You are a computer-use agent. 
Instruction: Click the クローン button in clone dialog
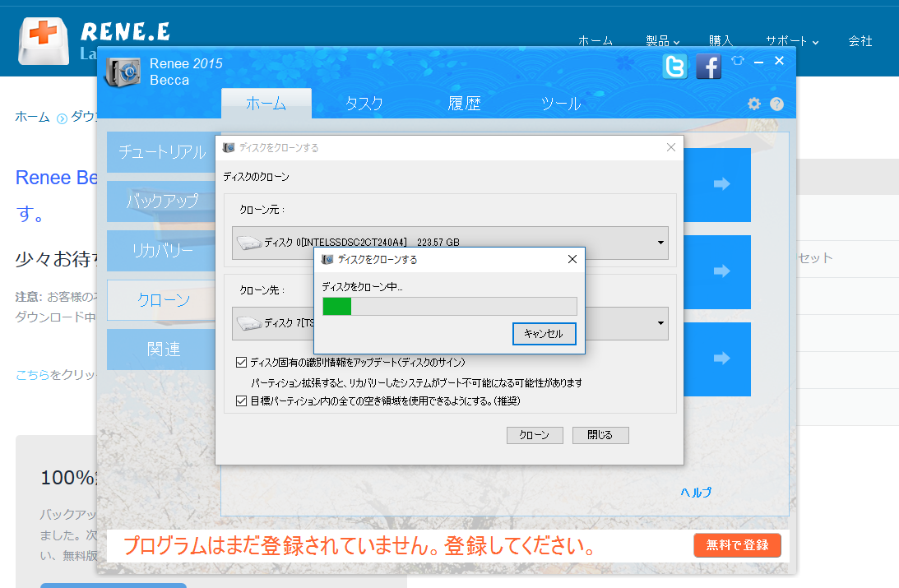click(x=535, y=435)
